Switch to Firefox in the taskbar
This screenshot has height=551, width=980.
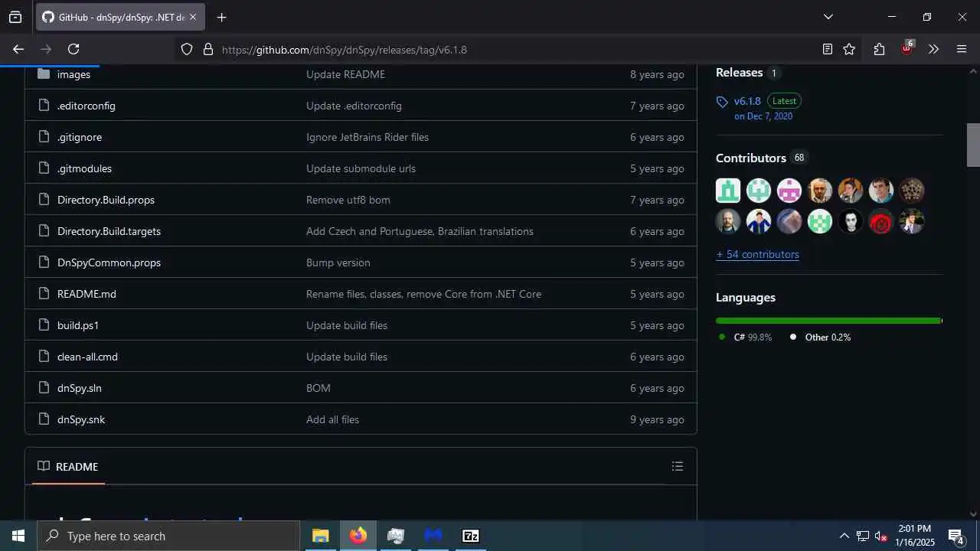[x=358, y=536]
